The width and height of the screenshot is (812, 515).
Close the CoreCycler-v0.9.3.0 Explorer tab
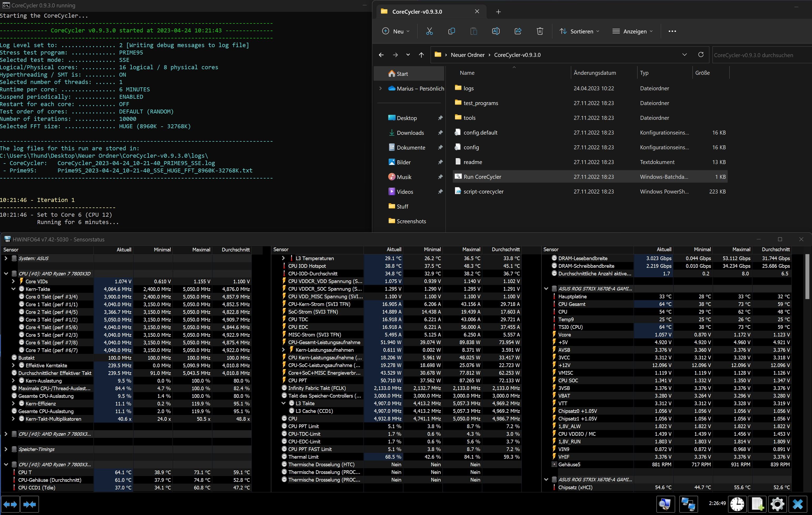click(x=477, y=12)
